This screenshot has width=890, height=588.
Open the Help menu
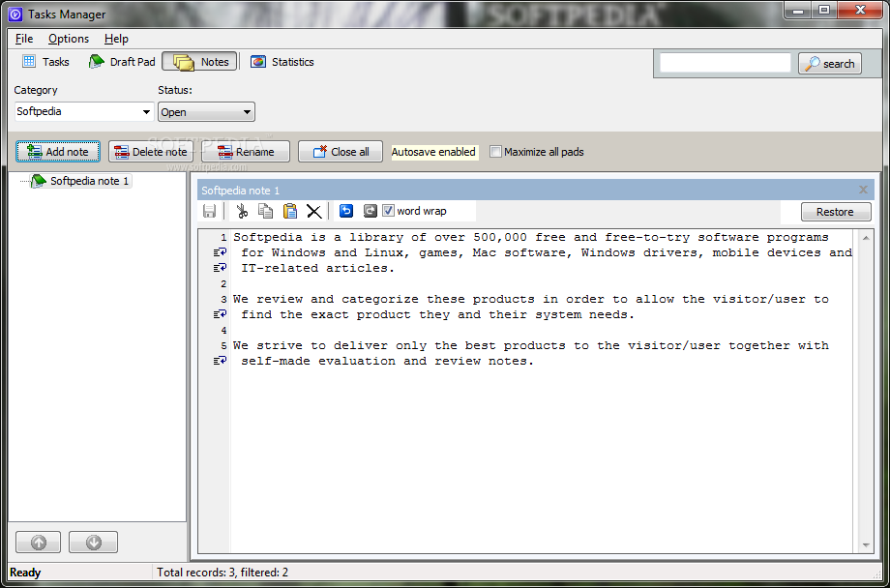pyautogui.click(x=116, y=39)
